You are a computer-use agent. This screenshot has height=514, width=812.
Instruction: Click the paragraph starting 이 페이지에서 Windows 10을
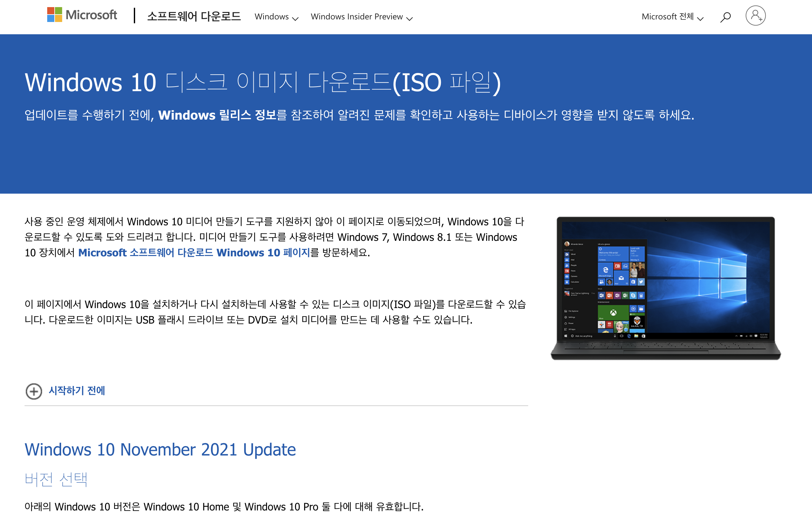(x=275, y=312)
